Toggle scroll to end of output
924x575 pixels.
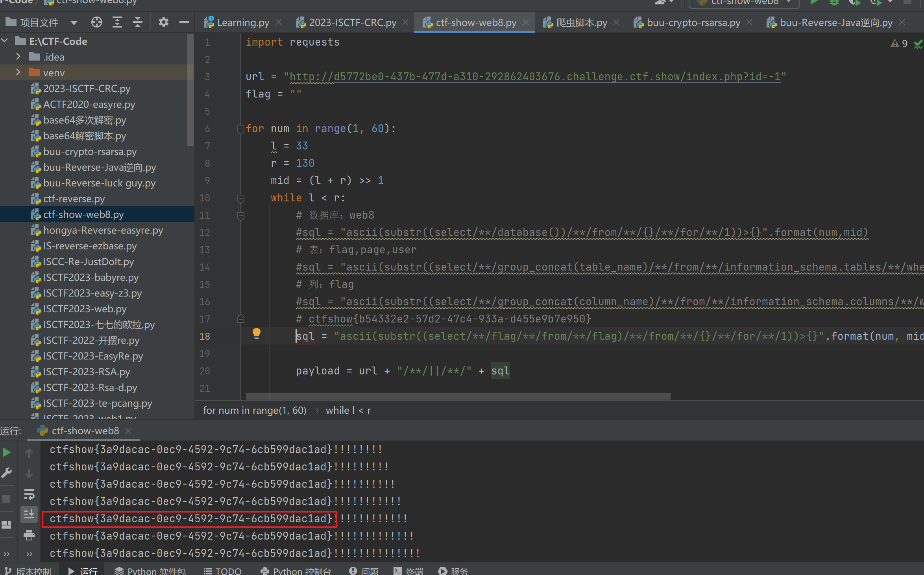29,514
